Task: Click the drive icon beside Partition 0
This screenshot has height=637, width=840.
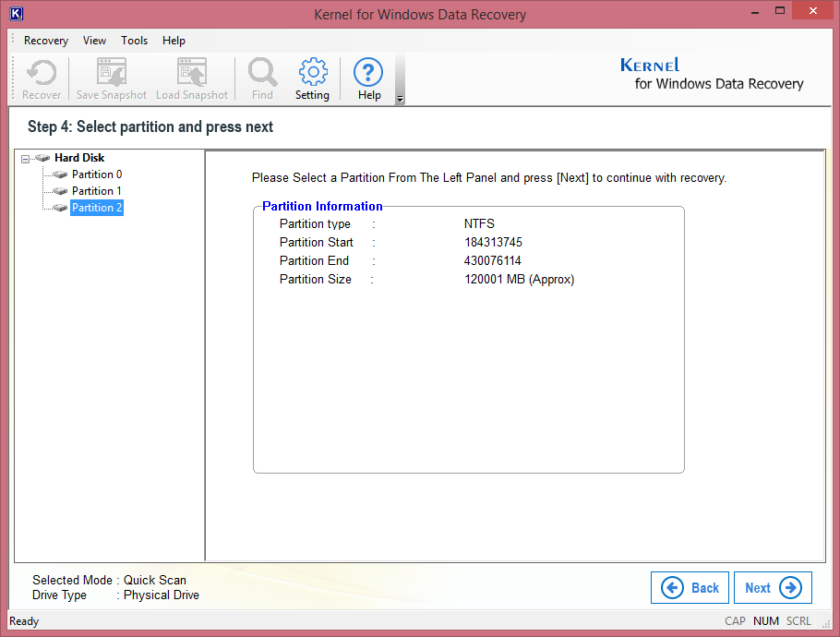Action: [x=60, y=174]
